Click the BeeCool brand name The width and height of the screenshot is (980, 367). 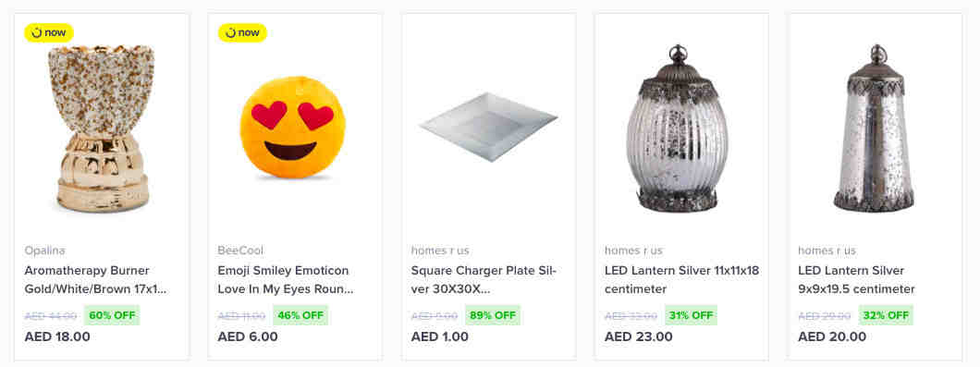240,251
